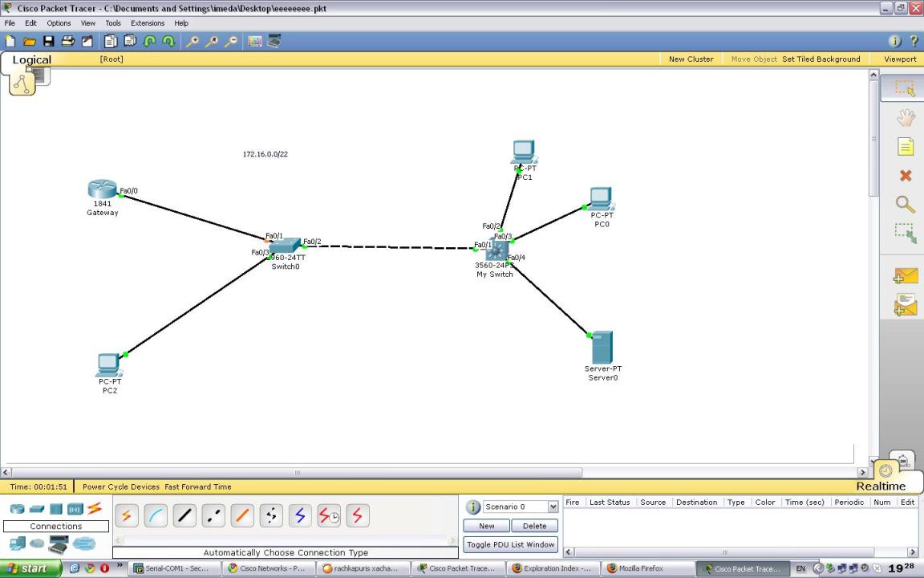Viewport: 924px width, 578px height.
Task: Open the Edit menu
Action: tap(30, 23)
